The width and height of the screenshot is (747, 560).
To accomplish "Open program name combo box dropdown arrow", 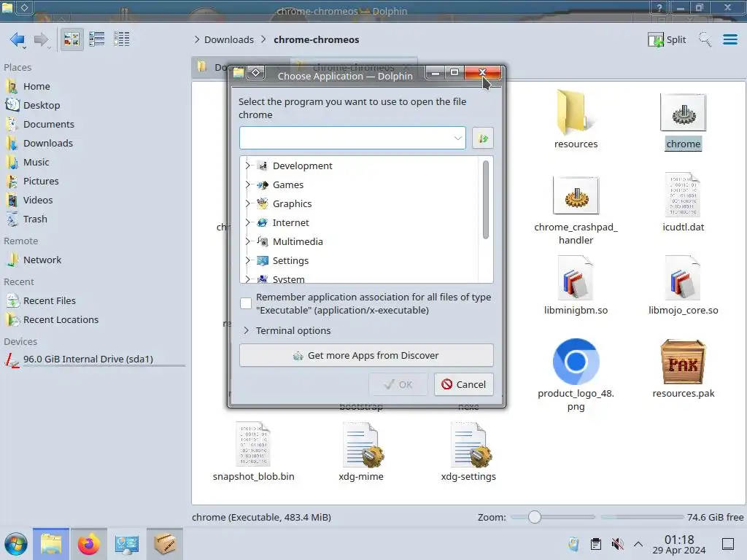I will [457, 138].
